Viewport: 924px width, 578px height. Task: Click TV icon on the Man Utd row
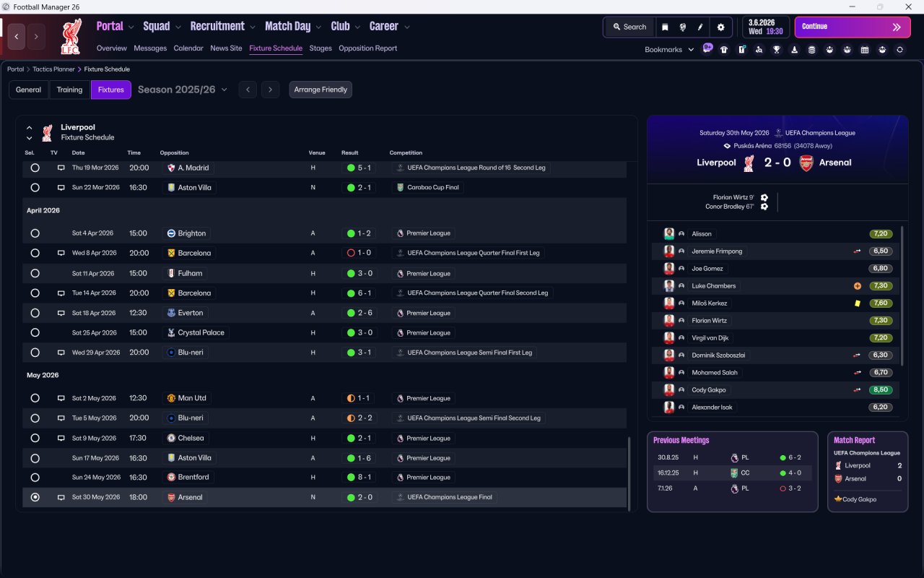point(61,398)
